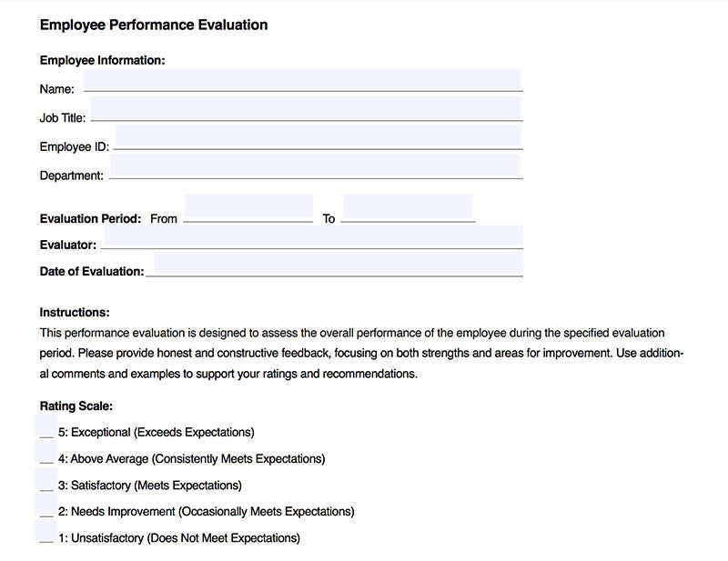This screenshot has height=561, width=728.
Task: Click the Evaluation Period From field
Action: [x=248, y=208]
